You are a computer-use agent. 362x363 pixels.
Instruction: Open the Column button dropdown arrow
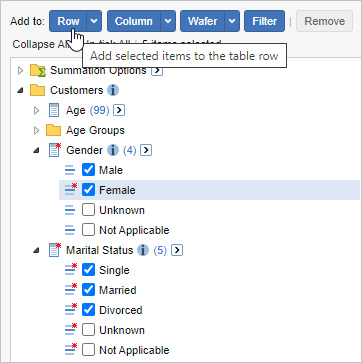coord(168,21)
